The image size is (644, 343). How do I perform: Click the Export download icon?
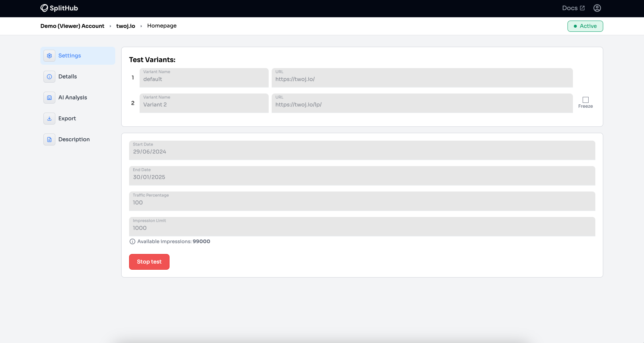[49, 119]
